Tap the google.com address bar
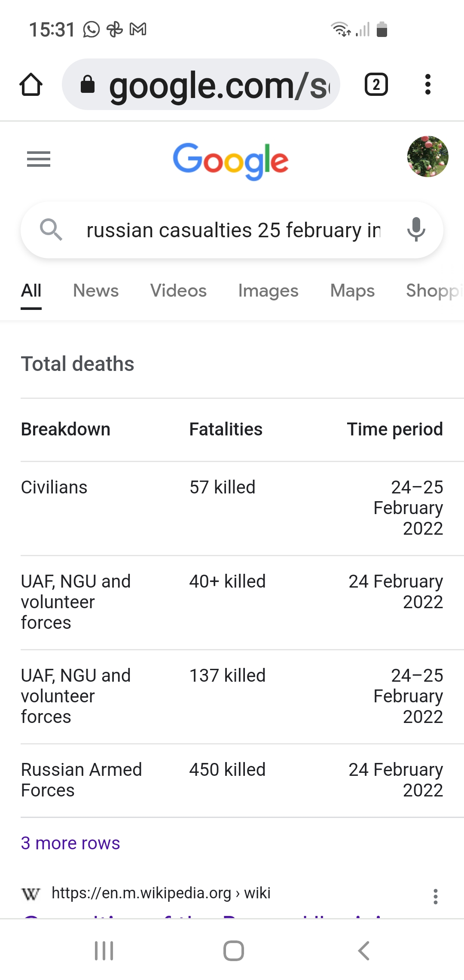The width and height of the screenshot is (464, 980). point(202,84)
